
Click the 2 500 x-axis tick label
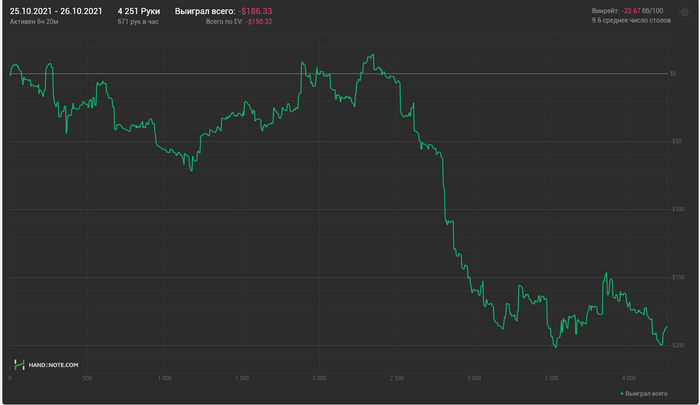[396, 378]
